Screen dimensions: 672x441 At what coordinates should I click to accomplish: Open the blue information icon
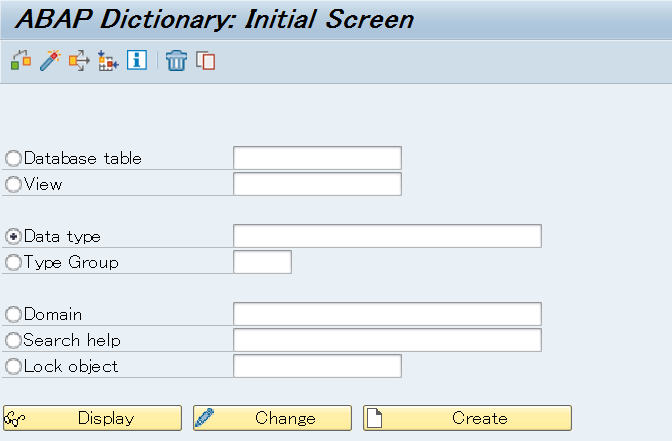click(137, 60)
